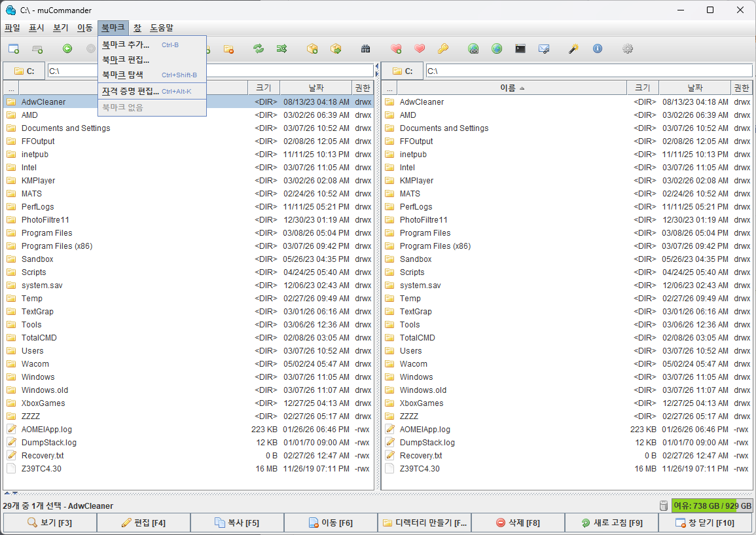Select AOMEIApp.log file in left panel
756x535 pixels.
pyautogui.click(x=189, y=430)
